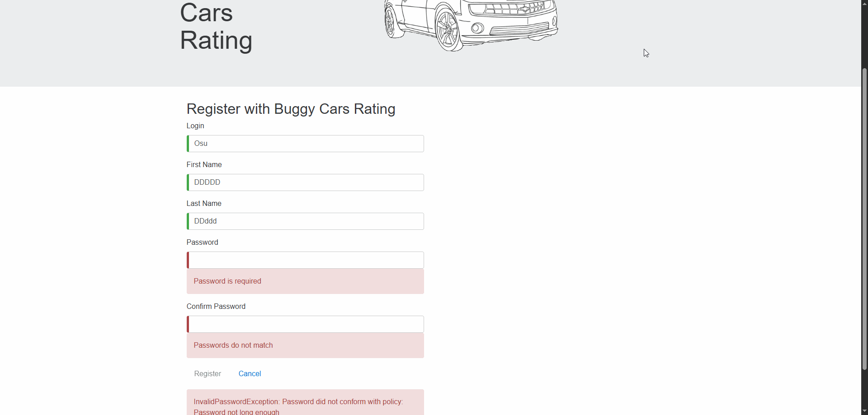This screenshot has width=868, height=415.
Task: Click the Confirm Password label
Action: pyautogui.click(x=216, y=307)
